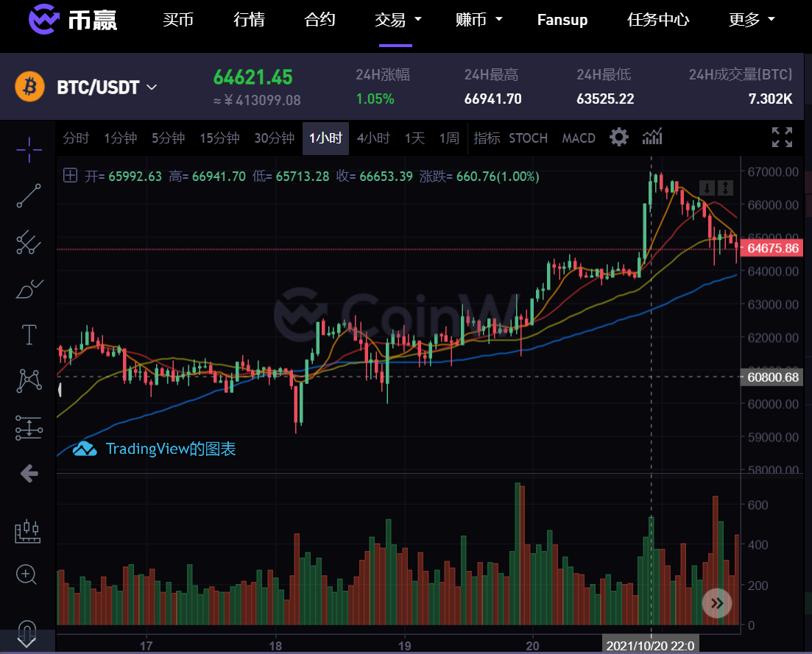Switch to 4小时 chart interval
The width and height of the screenshot is (812, 654).
(373, 138)
